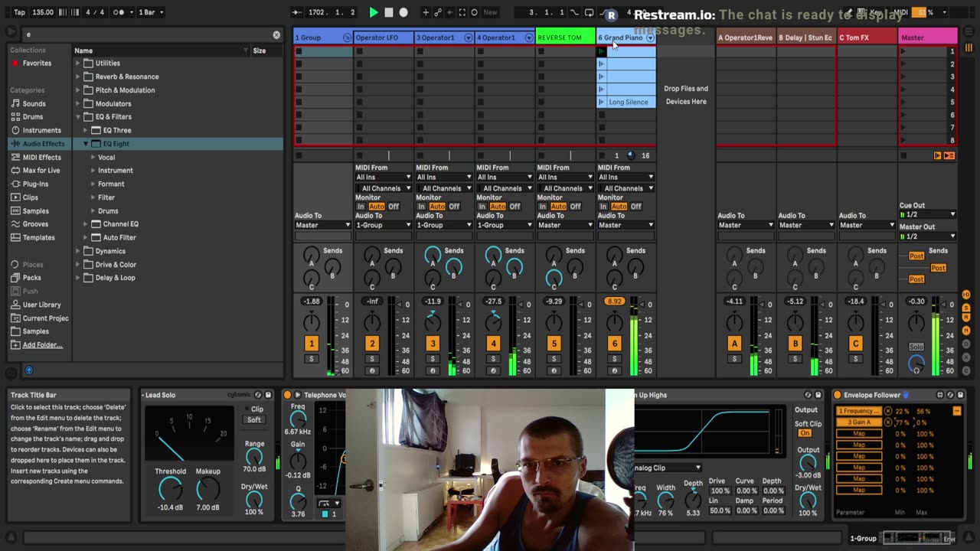
Task: Select the REVERSE TOM track header
Action: (565, 37)
